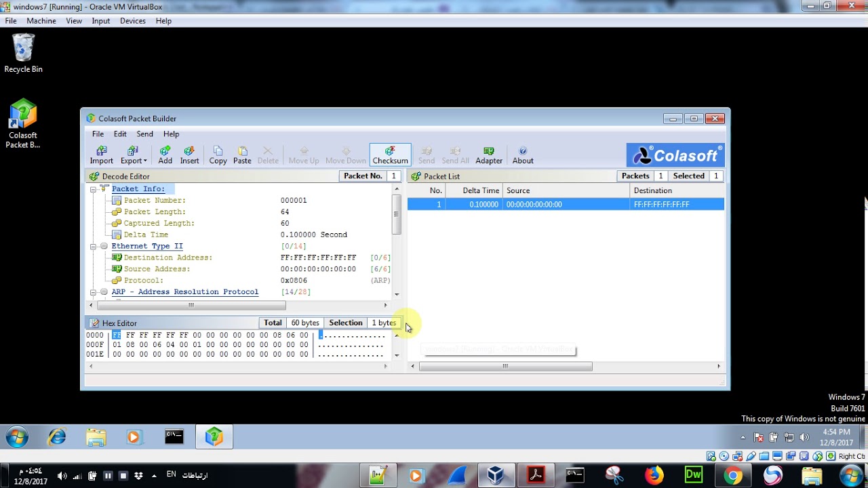Click the FF:FF:FF:FF:FF:FF destination address value
Image resolution: width=868 pixels, height=488 pixels.
[318, 258]
